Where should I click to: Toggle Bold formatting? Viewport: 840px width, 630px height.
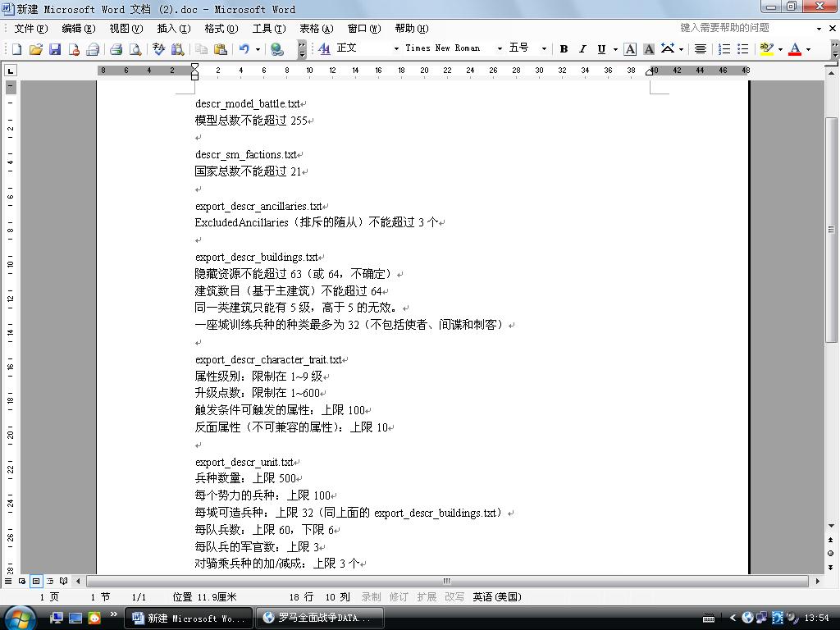[564, 49]
